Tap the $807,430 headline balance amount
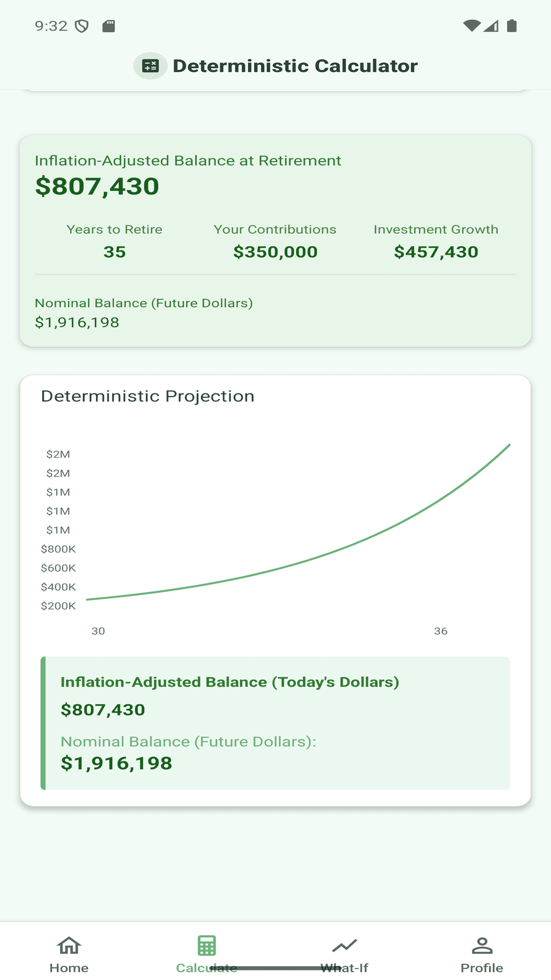Image resolution: width=551 pixels, height=980 pixels. pyautogui.click(x=97, y=186)
